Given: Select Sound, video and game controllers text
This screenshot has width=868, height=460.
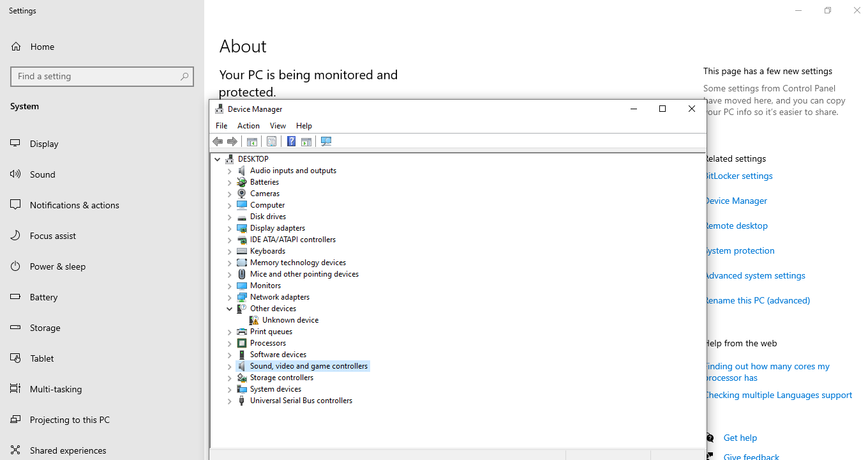Looking at the screenshot, I should point(309,366).
